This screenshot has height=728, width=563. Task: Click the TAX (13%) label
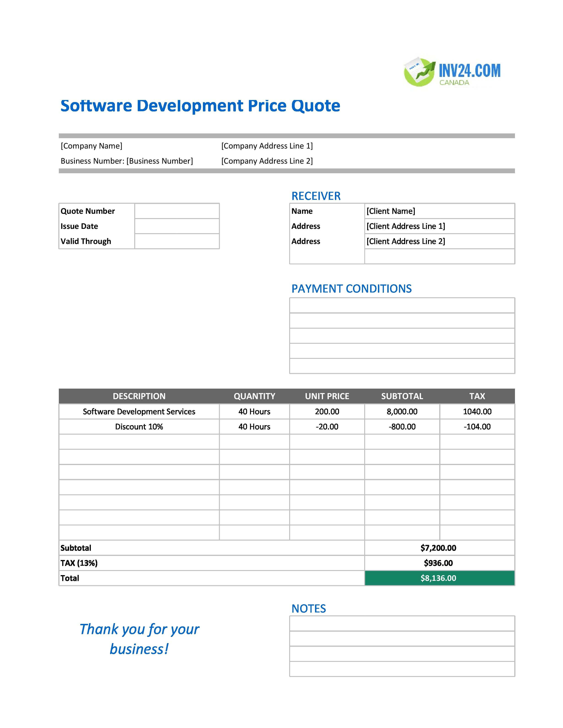(x=79, y=563)
